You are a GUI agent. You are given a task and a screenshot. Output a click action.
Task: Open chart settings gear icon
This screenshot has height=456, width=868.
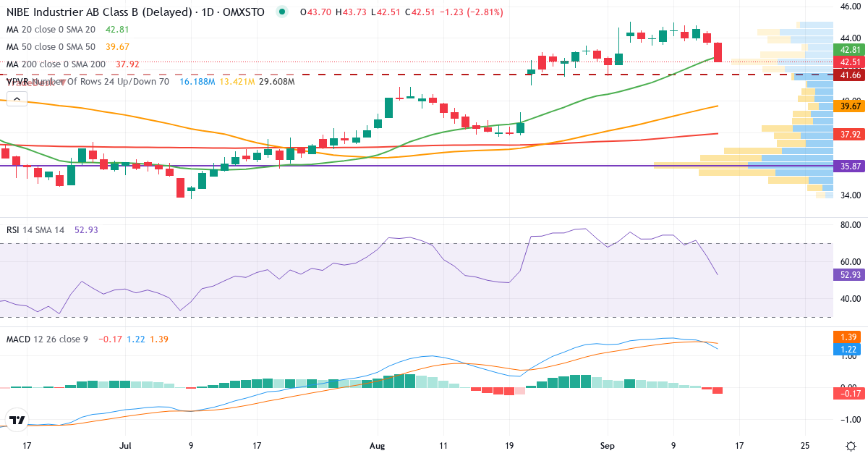click(x=851, y=446)
